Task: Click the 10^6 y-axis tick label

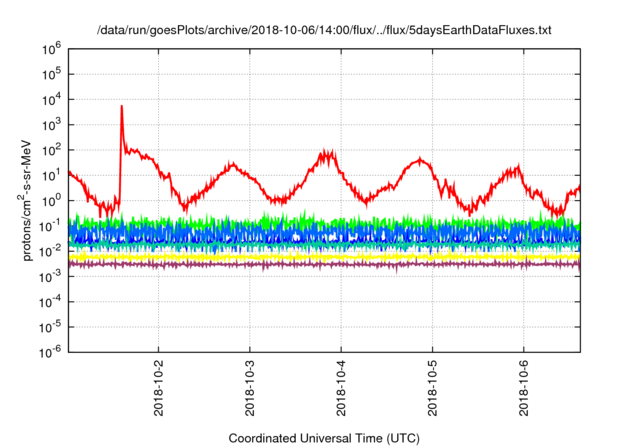Action: pos(51,49)
